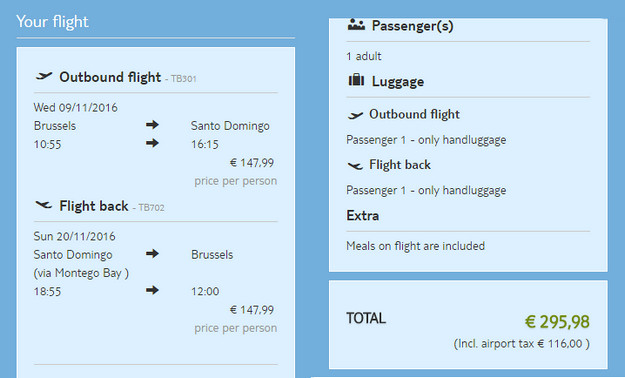
Task: Click the arrow between 10:55 and 16:15
Action: 152,143
